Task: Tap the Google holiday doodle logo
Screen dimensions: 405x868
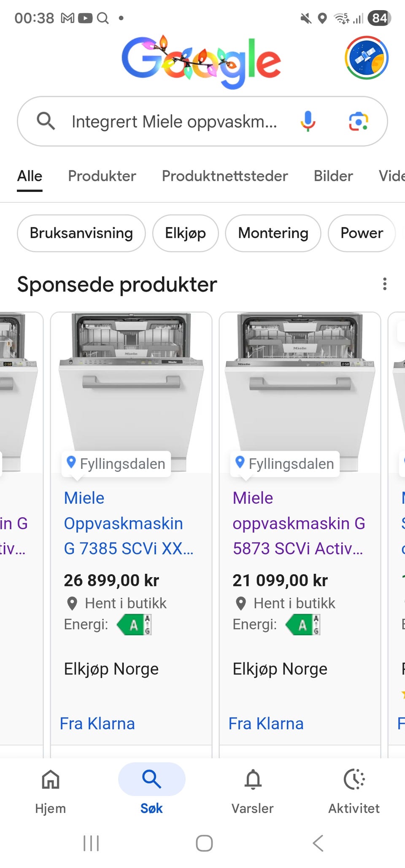Action: [x=201, y=62]
